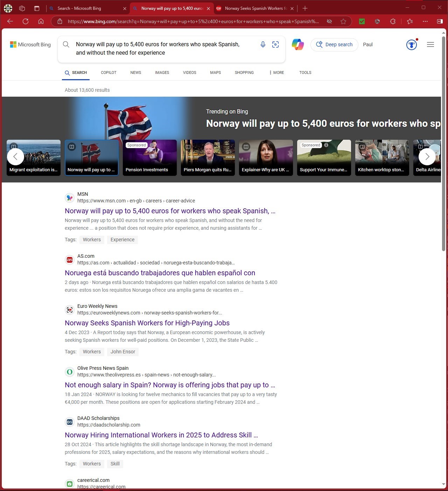Open the Not enough salary in Spain result
This screenshot has width=448, height=491.
click(170, 385)
